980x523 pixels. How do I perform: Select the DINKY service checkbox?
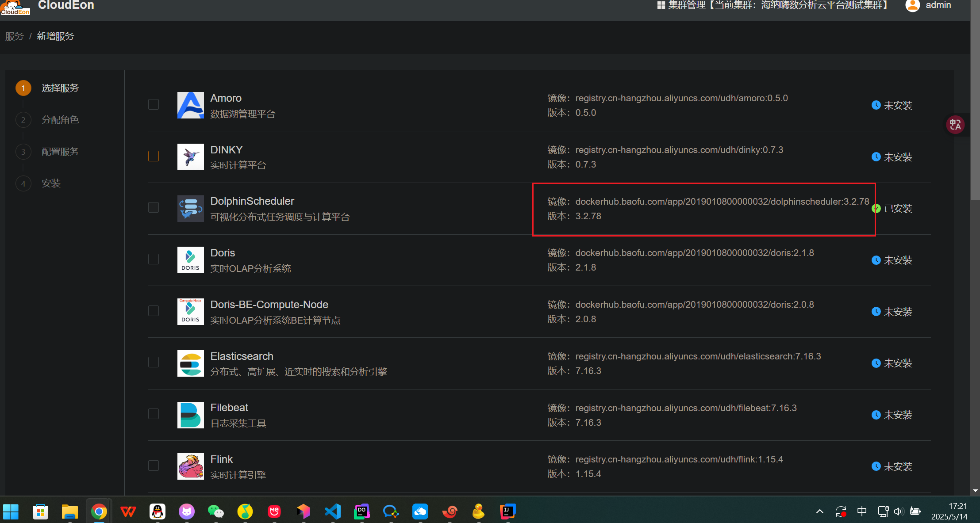[154, 156]
